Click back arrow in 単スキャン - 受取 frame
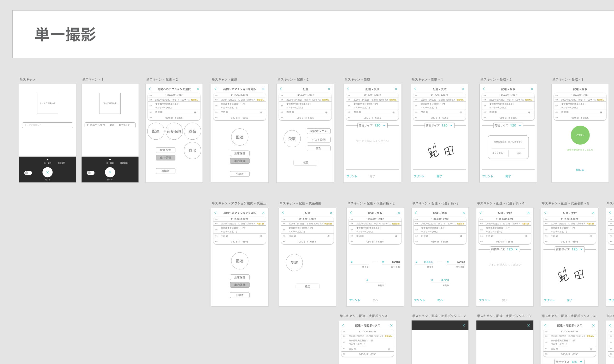This screenshot has height=364, width=614. click(348, 89)
